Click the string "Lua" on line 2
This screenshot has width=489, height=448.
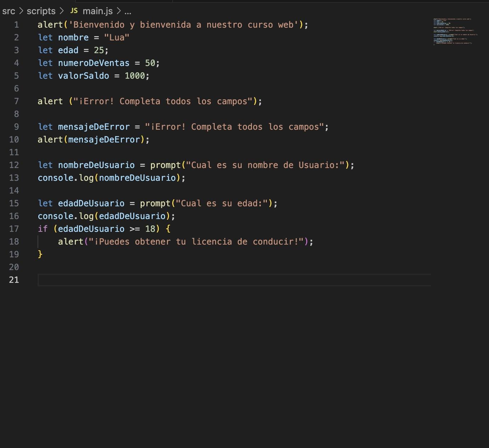pos(117,38)
